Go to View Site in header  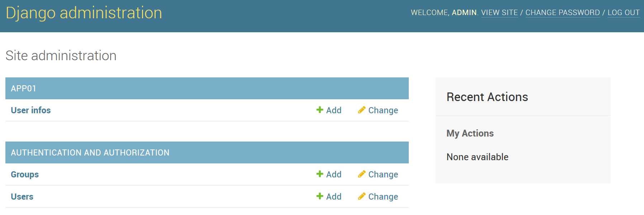[x=499, y=13]
